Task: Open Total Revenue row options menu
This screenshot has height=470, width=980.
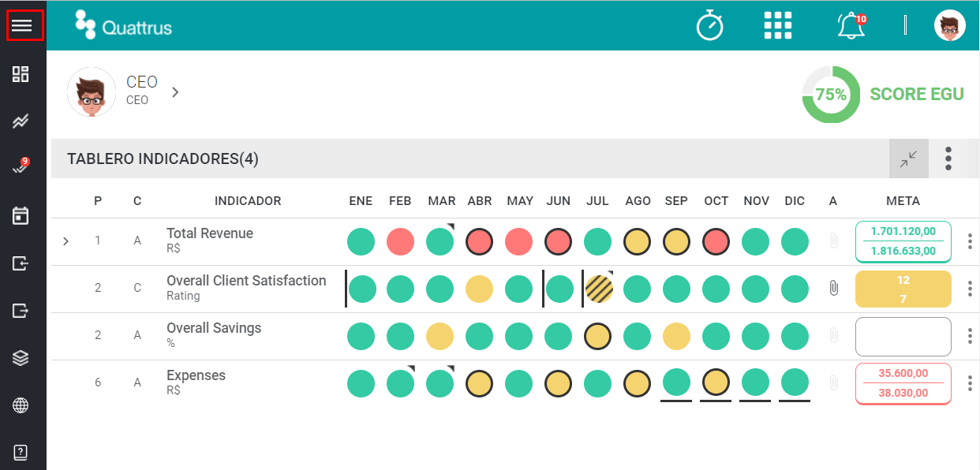Action: pyautogui.click(x=970, y=241)
